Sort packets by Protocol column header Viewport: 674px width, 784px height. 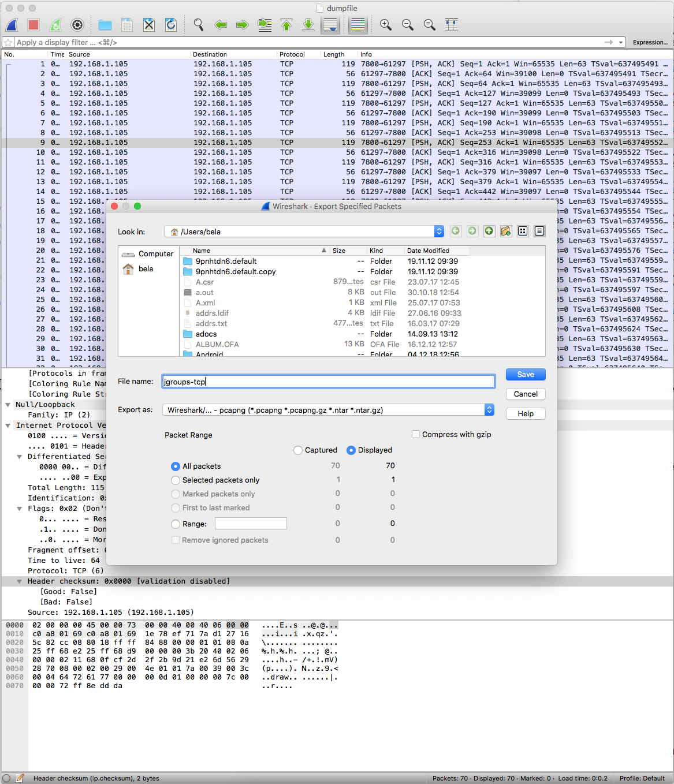299,54
